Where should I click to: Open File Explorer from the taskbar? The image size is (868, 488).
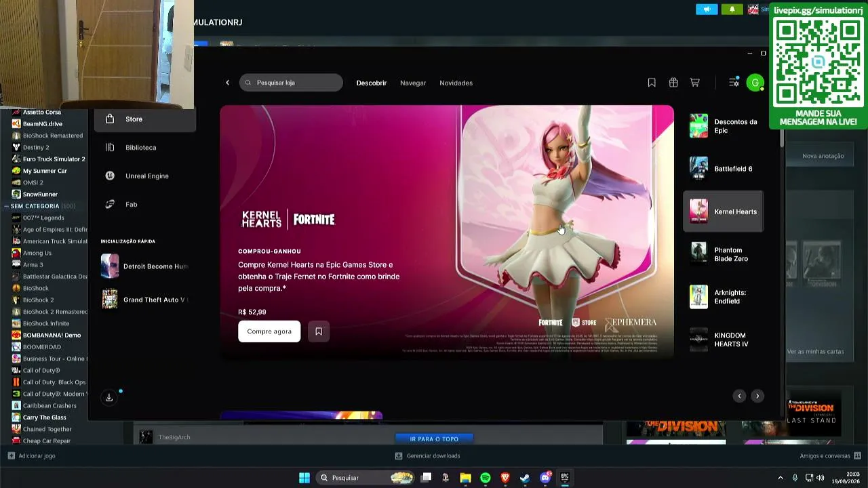(465, 478)
